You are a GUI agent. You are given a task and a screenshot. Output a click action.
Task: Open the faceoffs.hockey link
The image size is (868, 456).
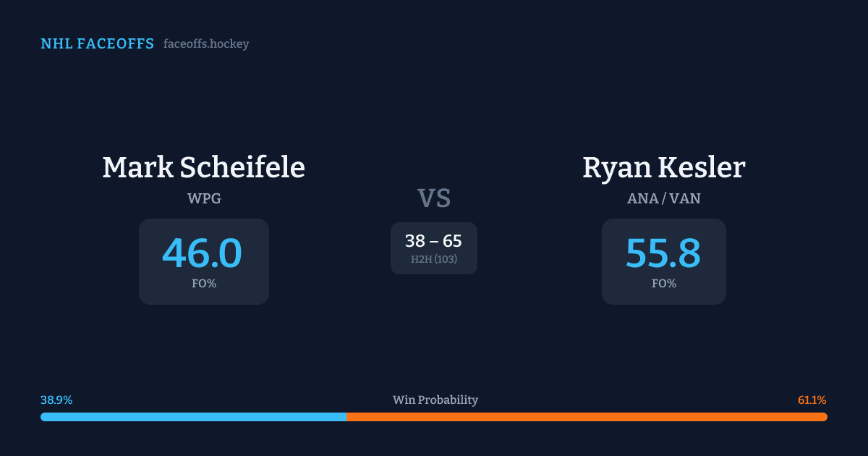tap(206, 44)
